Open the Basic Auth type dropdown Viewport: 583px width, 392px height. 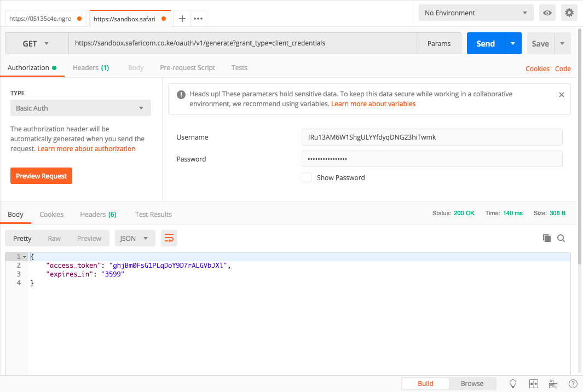tap(80, 108)
